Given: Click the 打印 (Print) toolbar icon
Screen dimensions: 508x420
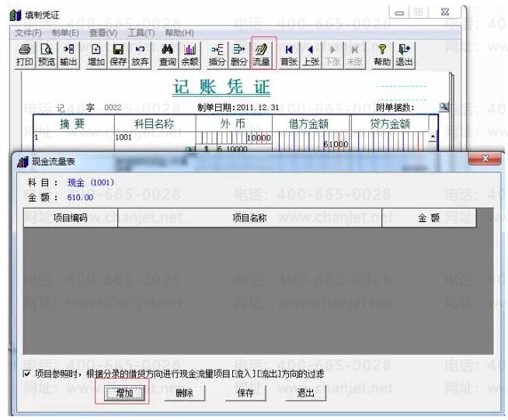Looking at the screenshot, I should 25,55.
